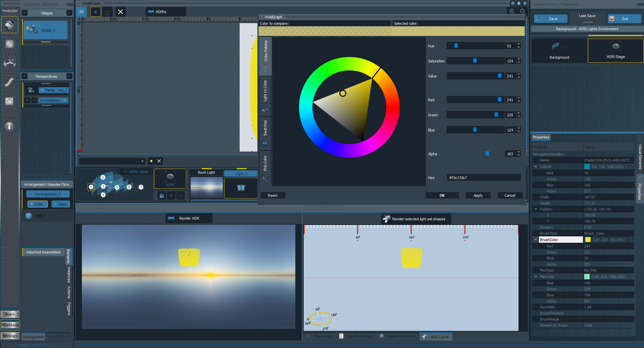Click the rotate tool icon beside the hand
The width and height of the screenshot is (644, 348).
107,12
